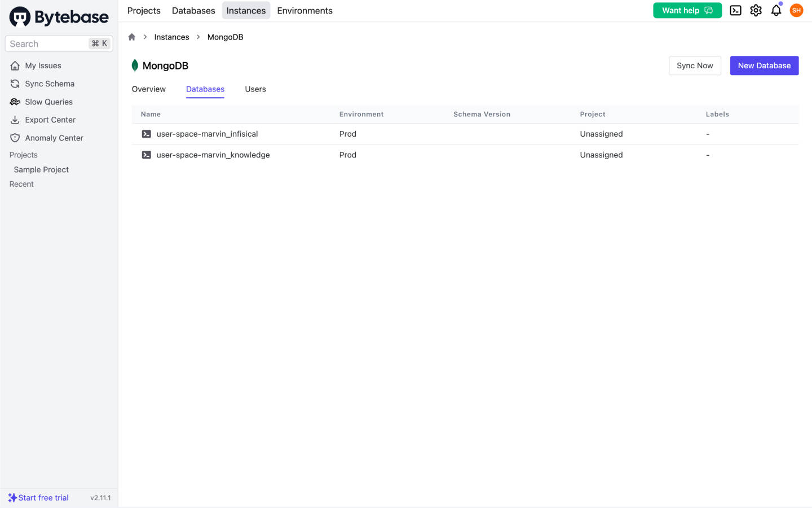Go to Export Center
812x508 pixels.
(x=50, y=120)
